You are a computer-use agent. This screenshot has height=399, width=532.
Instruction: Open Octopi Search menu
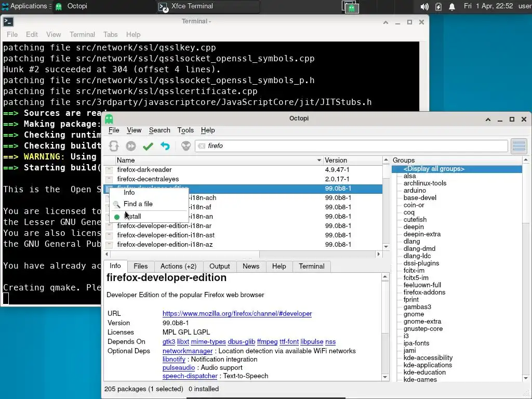(159, 130)
